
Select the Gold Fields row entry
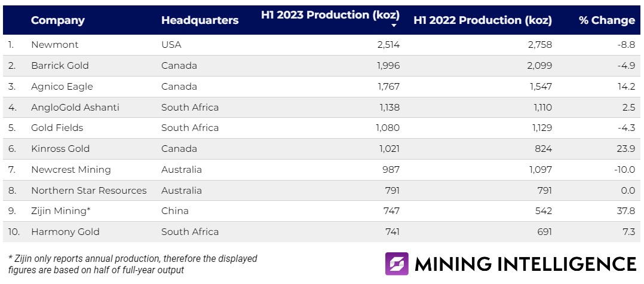point(57,128)
